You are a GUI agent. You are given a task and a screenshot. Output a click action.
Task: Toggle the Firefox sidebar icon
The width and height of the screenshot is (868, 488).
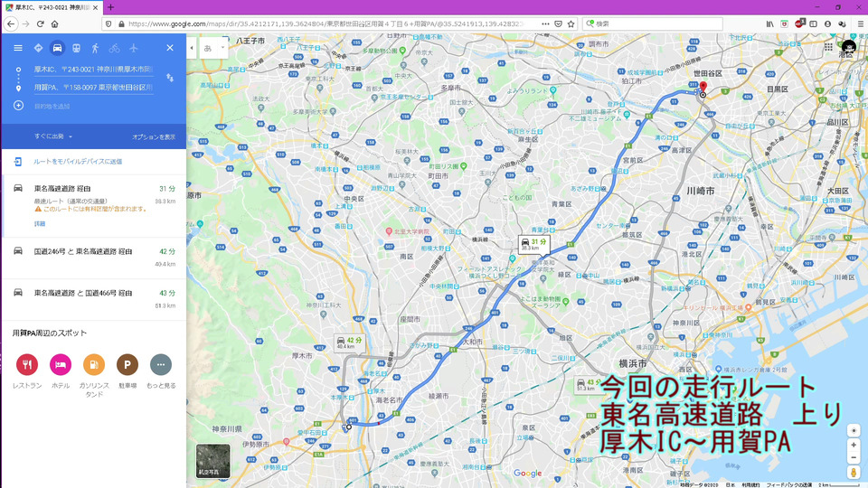click(813, 23)
